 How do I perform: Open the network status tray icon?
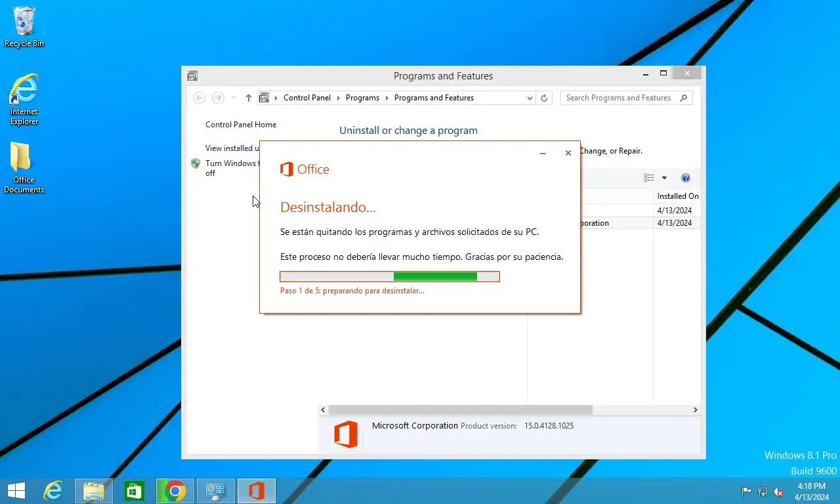tap(763, 492)
